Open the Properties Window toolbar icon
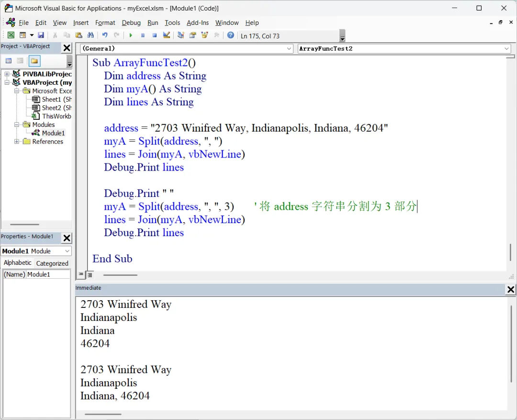Viewport: 517px width, 420px height. point(192,35)
